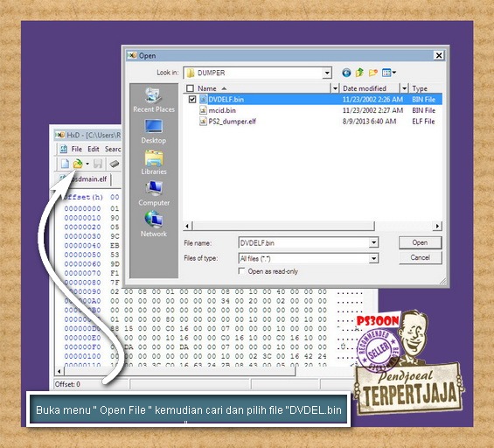Close the Open dialog
The height and width of the screenshot is (448, 494).
(x=439, y=55)
